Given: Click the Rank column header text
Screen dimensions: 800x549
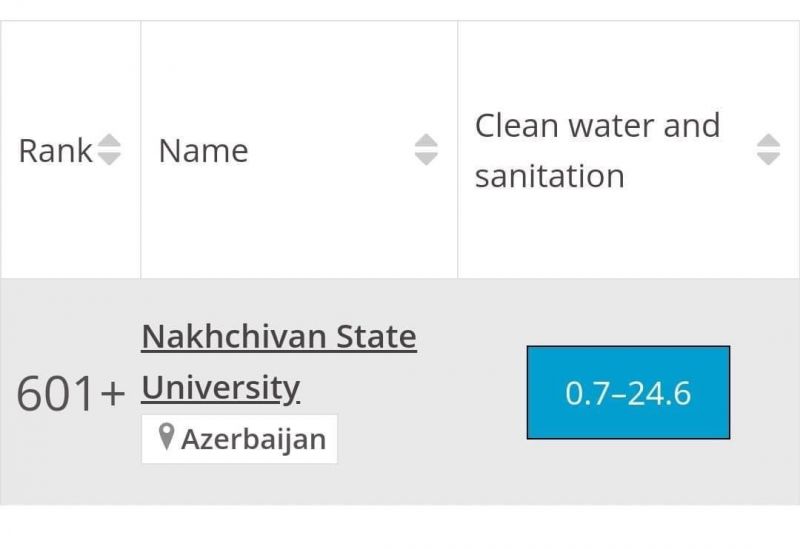Looking at the screenshot, I should pyautogui.click(x=56, y=151).
